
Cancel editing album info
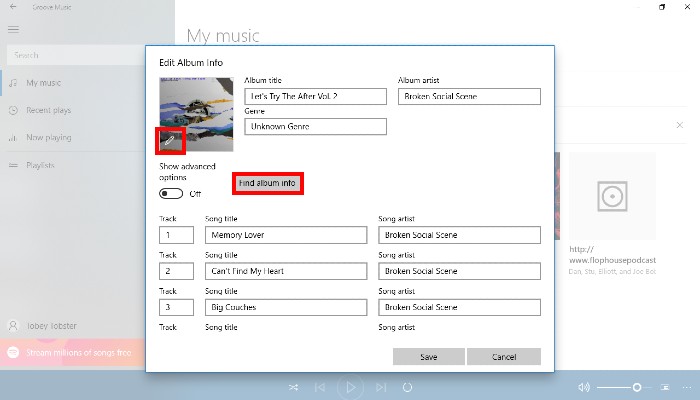(504, 357)
